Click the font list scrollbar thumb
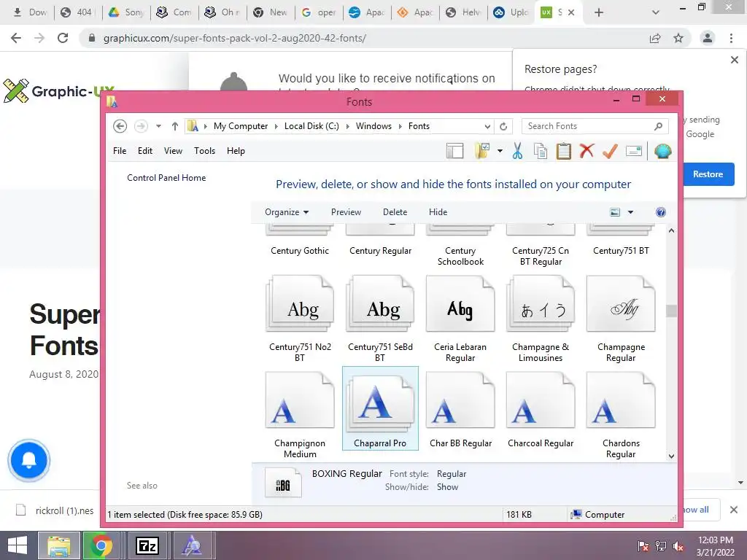The width and height of the screenshot is (747, 560). [671, 311]
